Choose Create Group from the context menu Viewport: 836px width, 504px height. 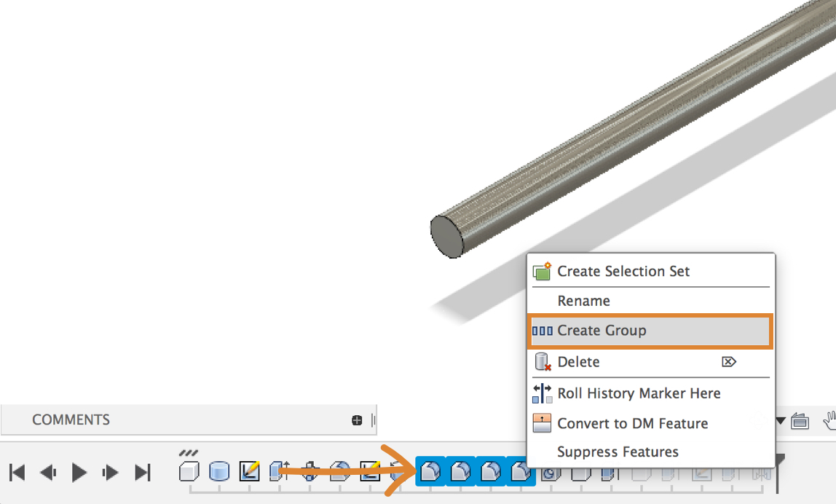(650, 331)
